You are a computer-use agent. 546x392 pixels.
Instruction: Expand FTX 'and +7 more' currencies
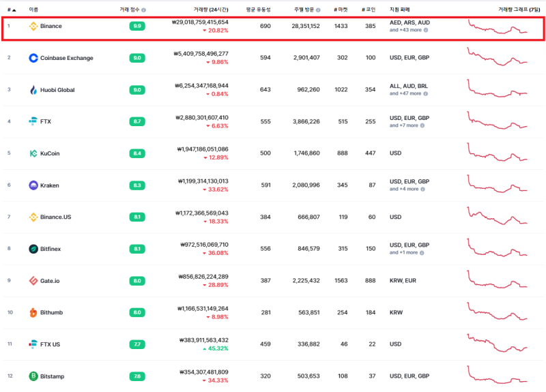pos(403,125)
